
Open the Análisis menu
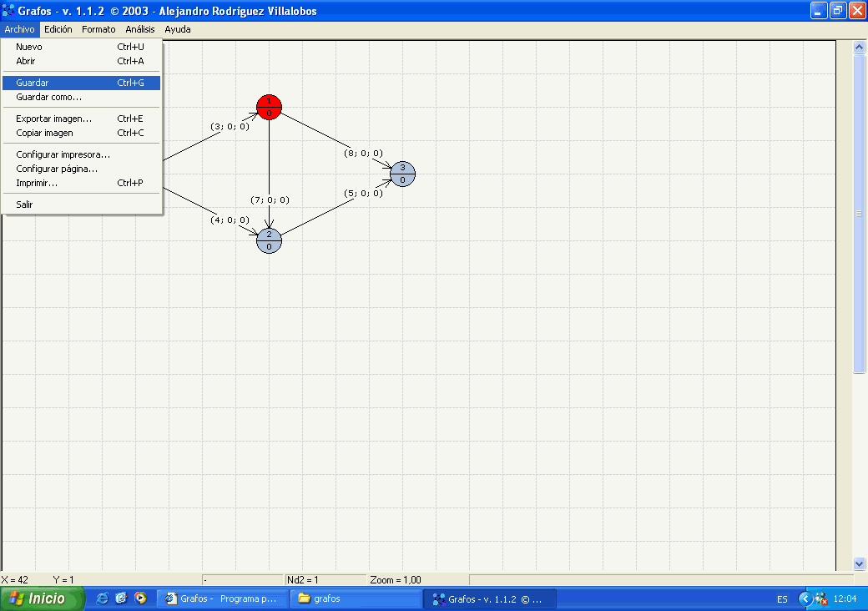click(140, 29)
